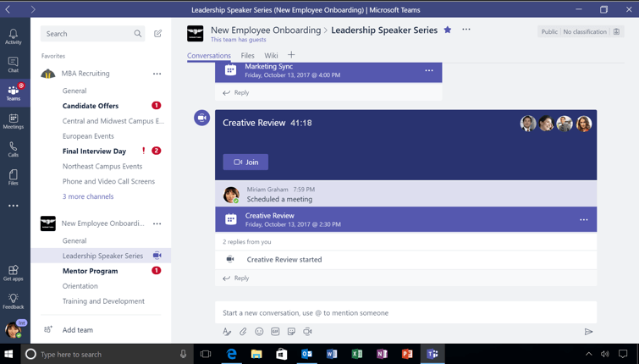Open New Employee Onboarding team more options
639x364 pixels.
(157, 223)
